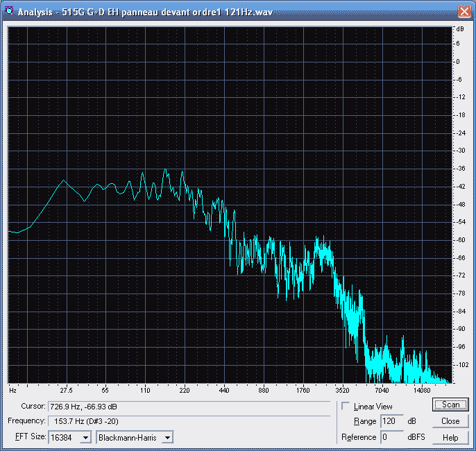
Task: Click the 7040 label on frequency axis
Action: click(382, 391)
